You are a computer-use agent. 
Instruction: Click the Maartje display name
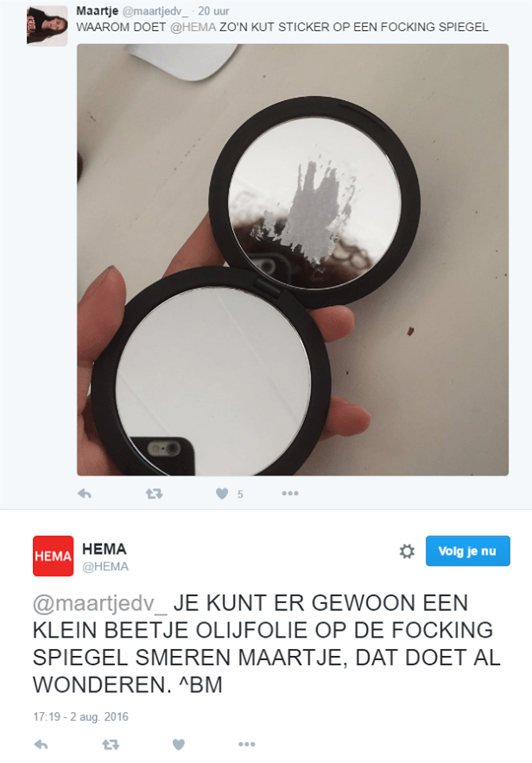point(98,11)
